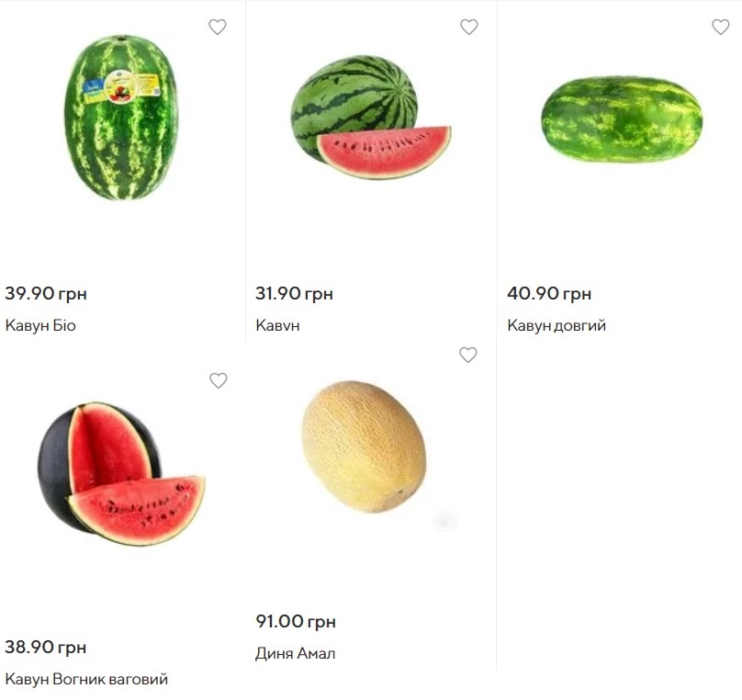Image resolution: width=742 pixels, height=700 pixels.
Task: Click heart icon on Кавун at 31.90 грн
Action: [469, 28]
